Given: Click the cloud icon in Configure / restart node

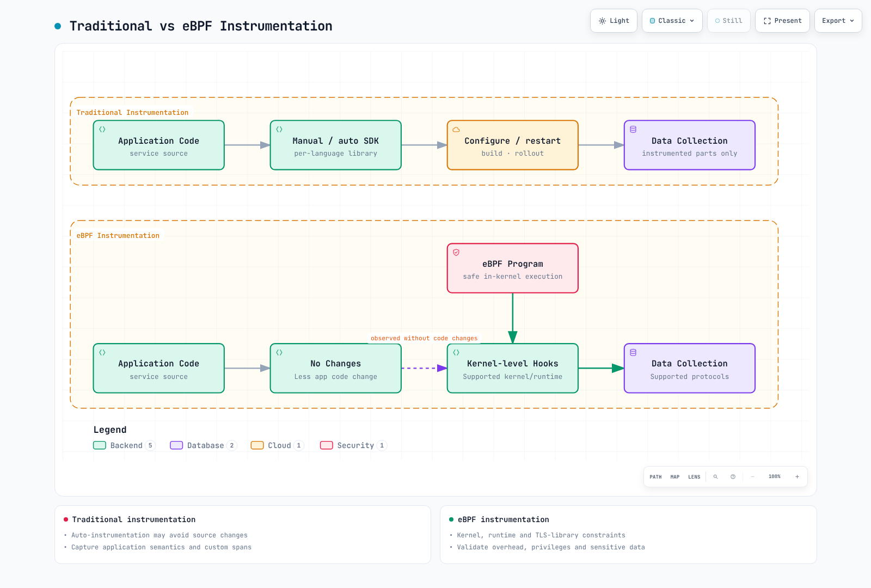Looking at the screenshot, I should point(456,130).
